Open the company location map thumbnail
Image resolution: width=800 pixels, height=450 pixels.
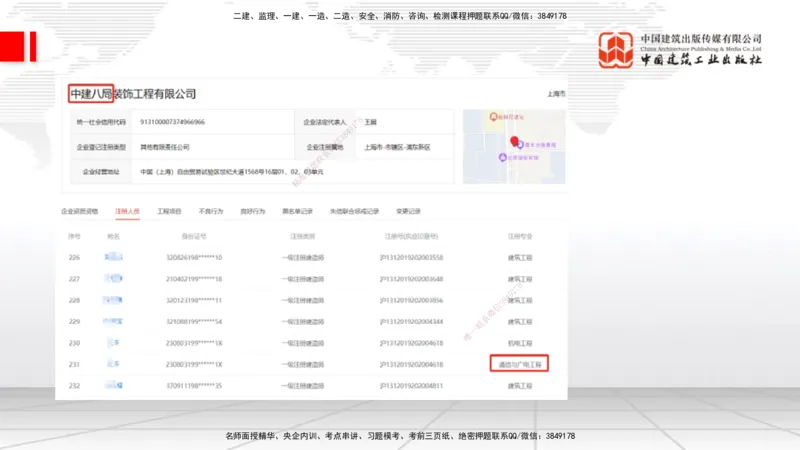pos(514,146)
